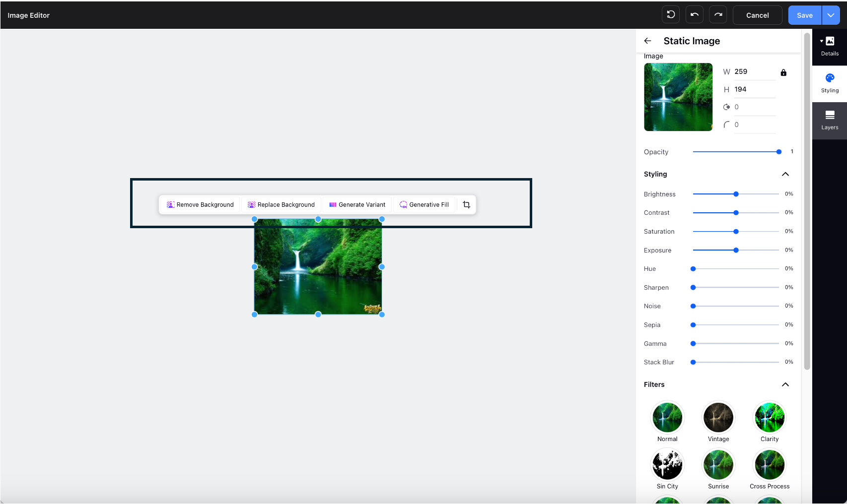Screen dimensions: 847x504
Task: Adjust the Stack Blur slider
Action: click(736, 362)
